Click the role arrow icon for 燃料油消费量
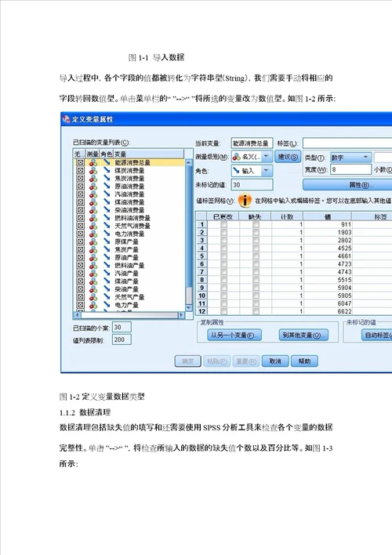Screen dimensions: 392x555 [107, 218]
